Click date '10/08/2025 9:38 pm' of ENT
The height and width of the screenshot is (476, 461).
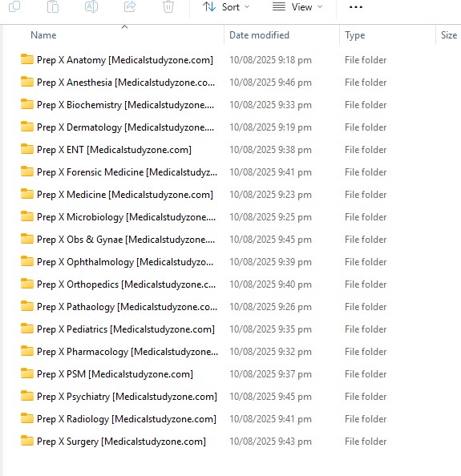(x=271, y=150)
